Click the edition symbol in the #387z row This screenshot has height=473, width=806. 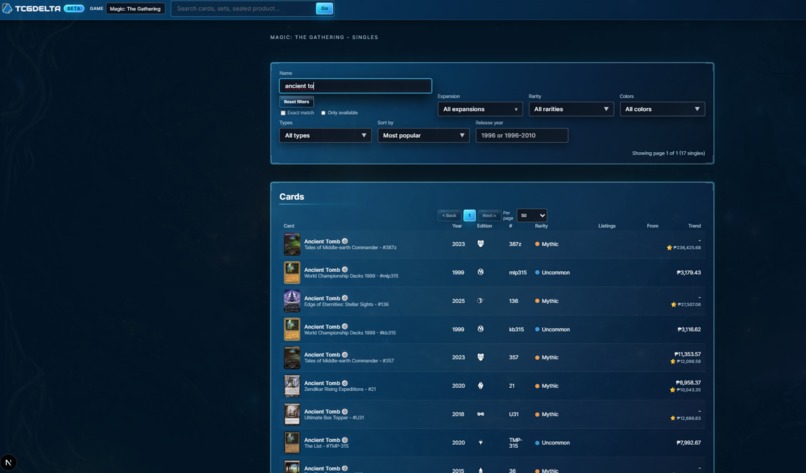click(481, 244)
